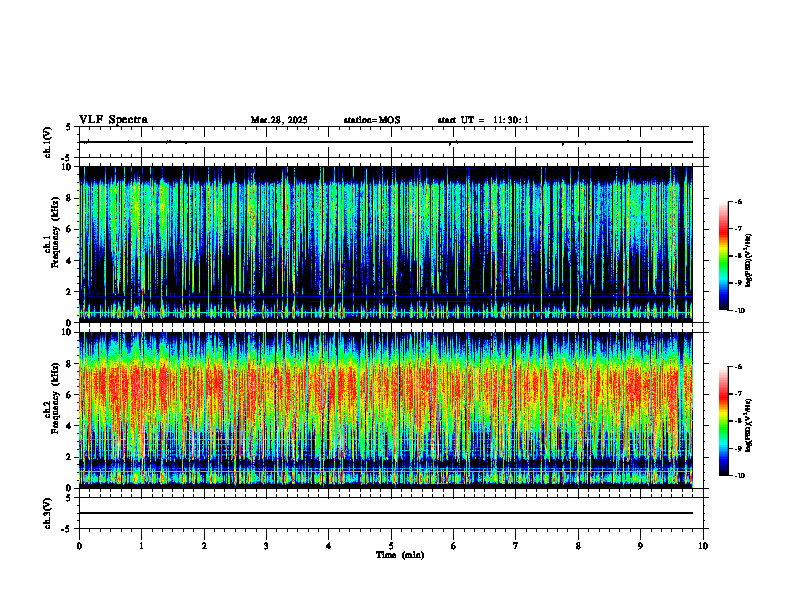
Task: Click the ch.1 spectrogram color scale bar
Action: pos(724,256)
